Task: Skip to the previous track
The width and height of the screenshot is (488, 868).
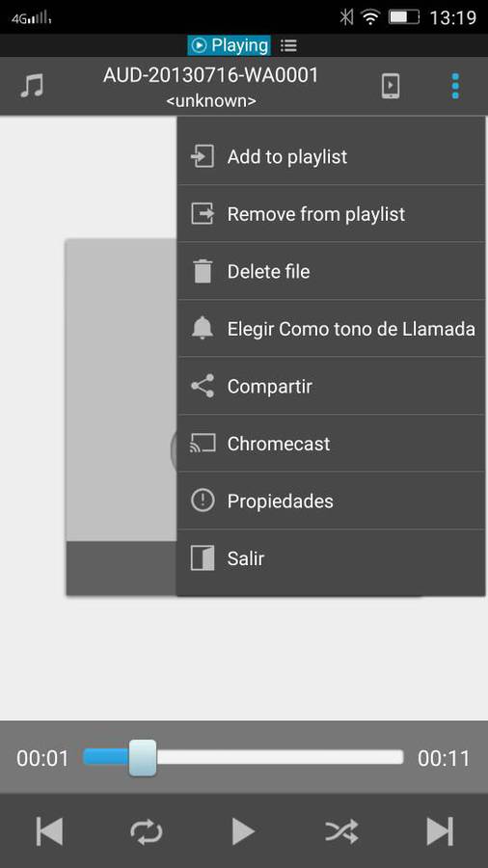Action: 49,831
